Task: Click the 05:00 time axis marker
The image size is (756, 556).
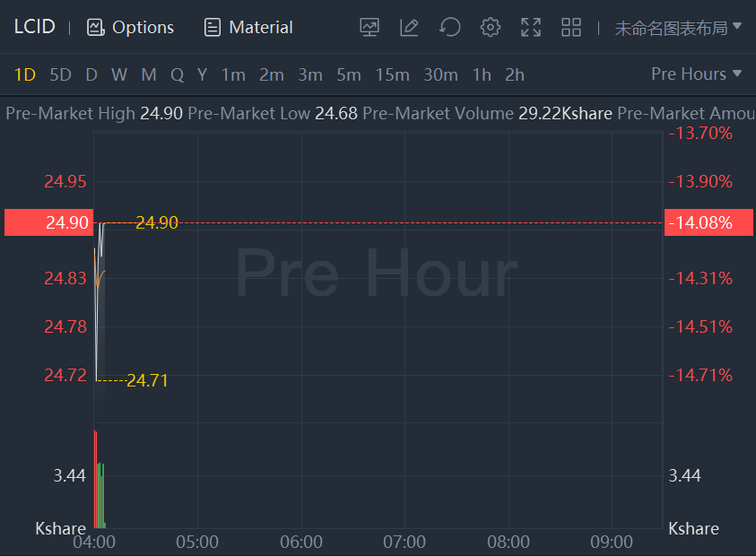Action: pyautogui.click(x=197, y=542)
